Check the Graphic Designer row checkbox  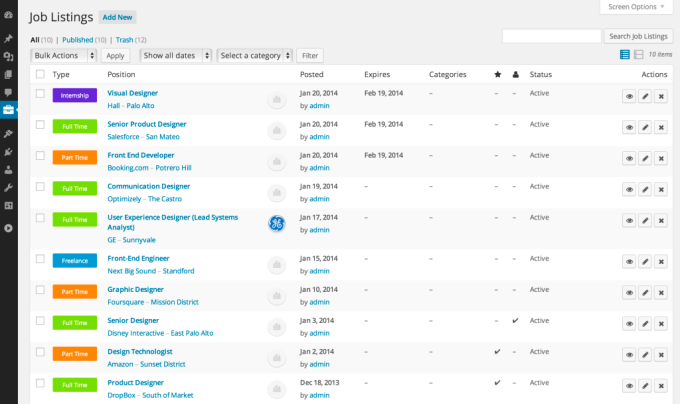tap(40, 290)
